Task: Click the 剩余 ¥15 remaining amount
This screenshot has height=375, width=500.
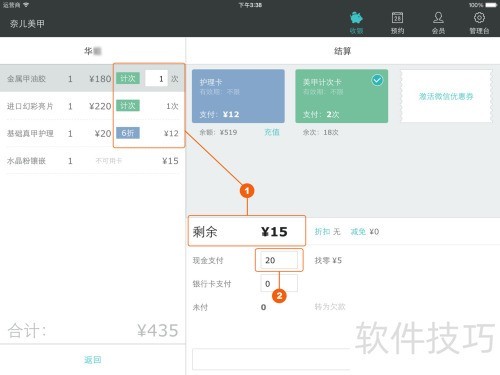Action: pos(247,231)
